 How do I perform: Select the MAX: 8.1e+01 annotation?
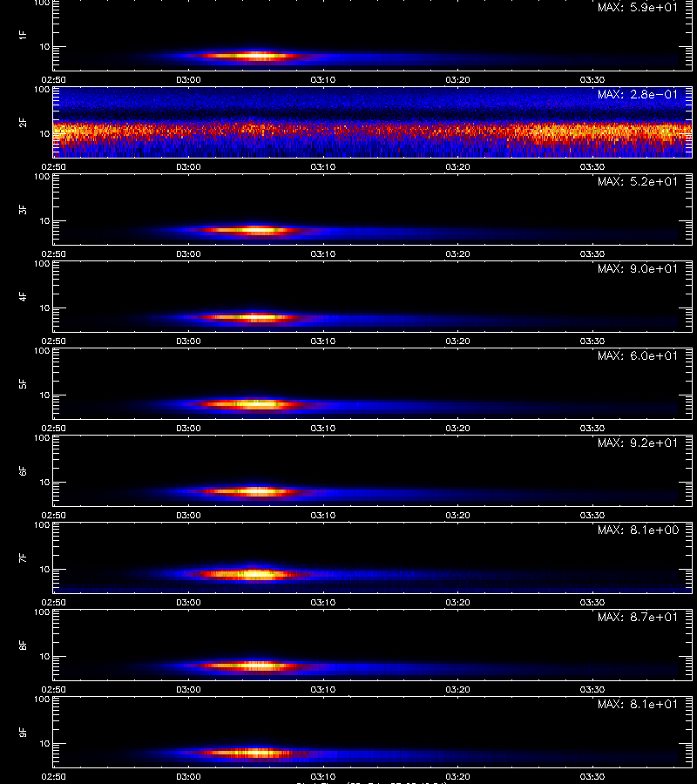[638, 704]
